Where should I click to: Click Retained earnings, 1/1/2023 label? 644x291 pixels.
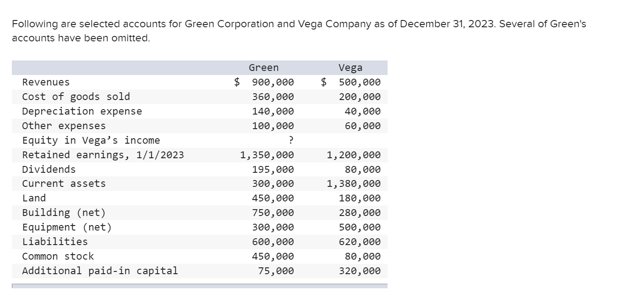tap(103, 155)
